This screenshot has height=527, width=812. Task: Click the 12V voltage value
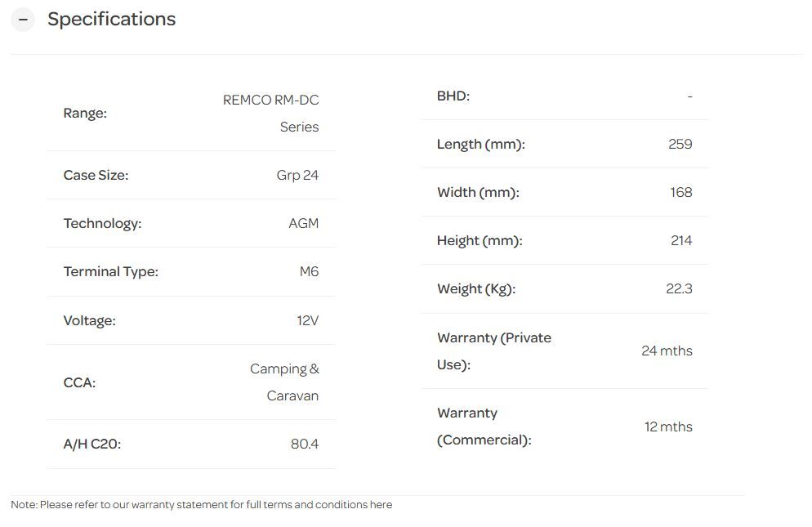(x=307, y=320)
